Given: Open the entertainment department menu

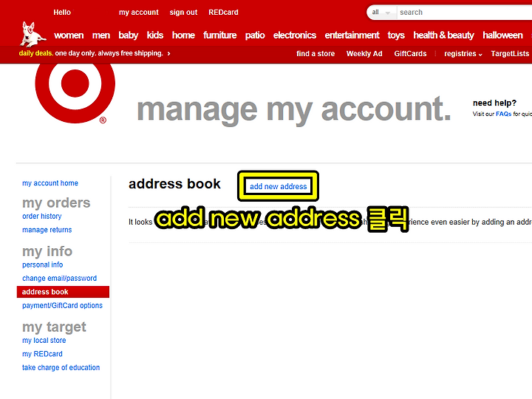Looking at the screenshot, I should pyautogui.click(x=352, y=35).
